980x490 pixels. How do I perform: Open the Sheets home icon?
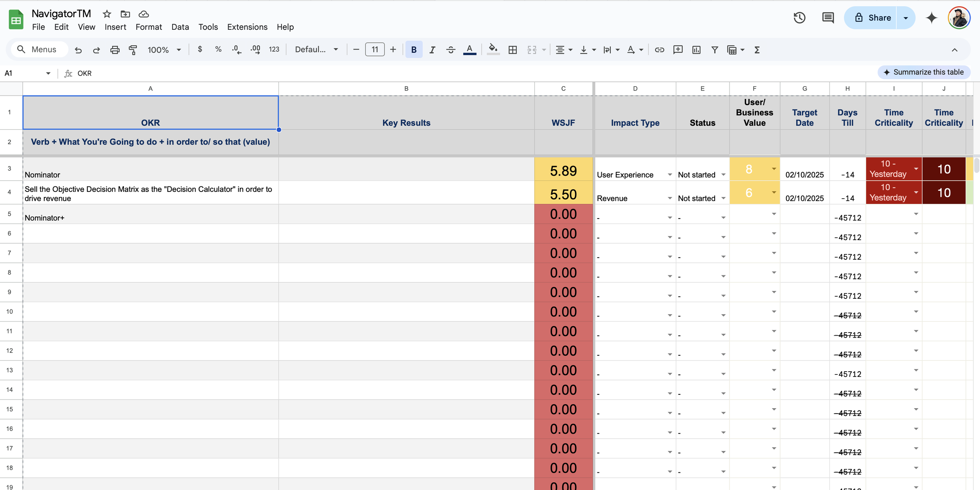pos(16,20)
